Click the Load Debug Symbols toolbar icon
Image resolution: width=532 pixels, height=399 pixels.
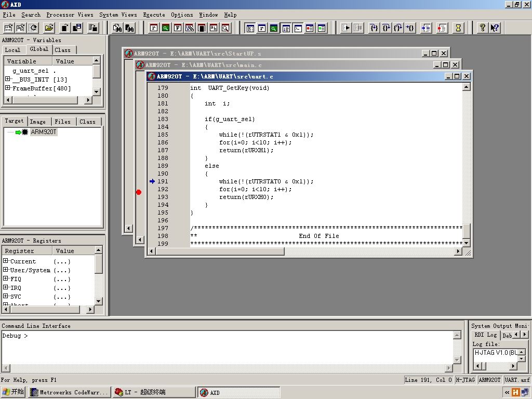pos(21,28)
